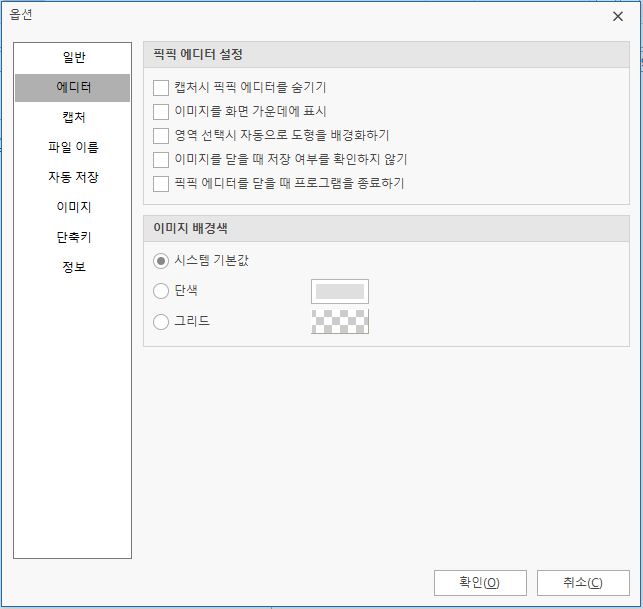Click the 옵션 window title text
The height and width of the screenshot is (609, 643).
(x=21, y=15)
